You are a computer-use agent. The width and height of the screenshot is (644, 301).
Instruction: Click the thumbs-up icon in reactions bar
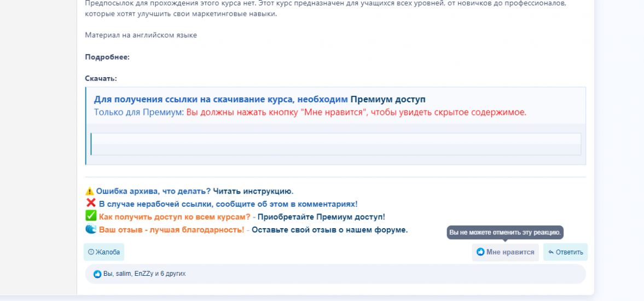97,274
